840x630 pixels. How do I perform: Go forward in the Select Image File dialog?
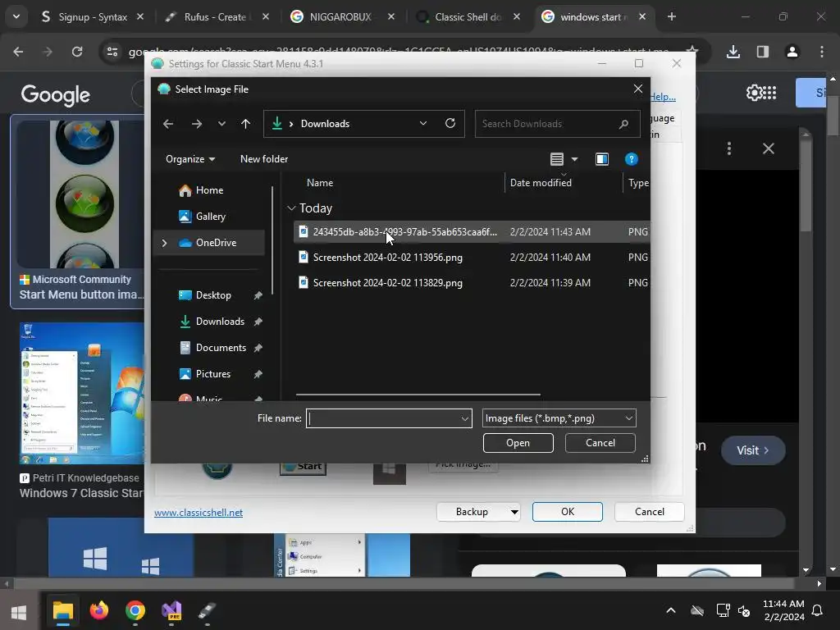197,124
